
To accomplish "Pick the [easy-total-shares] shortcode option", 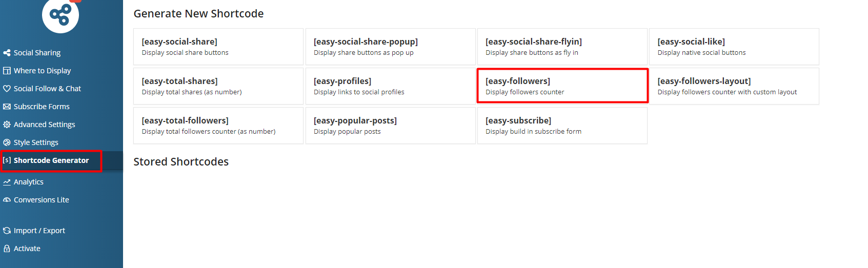I will [218, 86].
